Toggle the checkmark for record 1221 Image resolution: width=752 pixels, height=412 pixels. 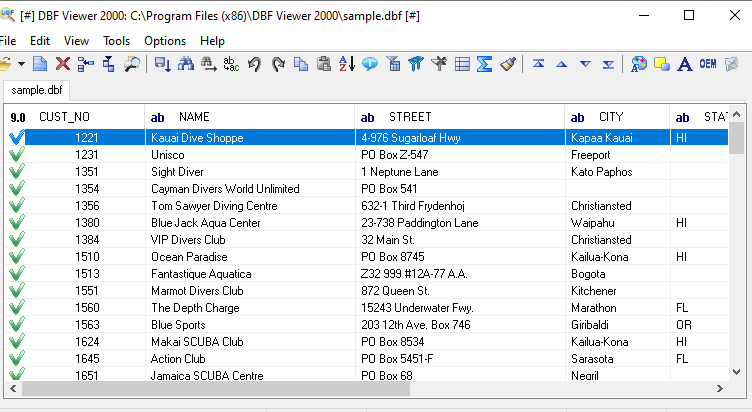pos(16,138)
